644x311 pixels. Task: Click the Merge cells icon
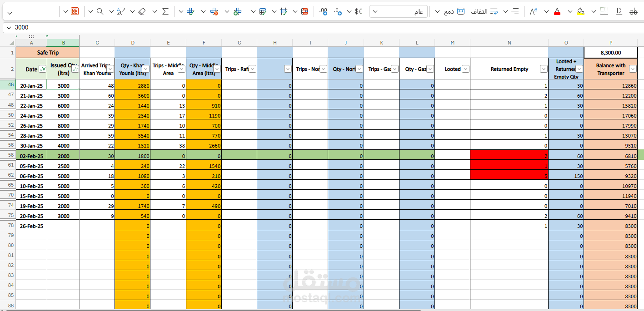[461, 11]
